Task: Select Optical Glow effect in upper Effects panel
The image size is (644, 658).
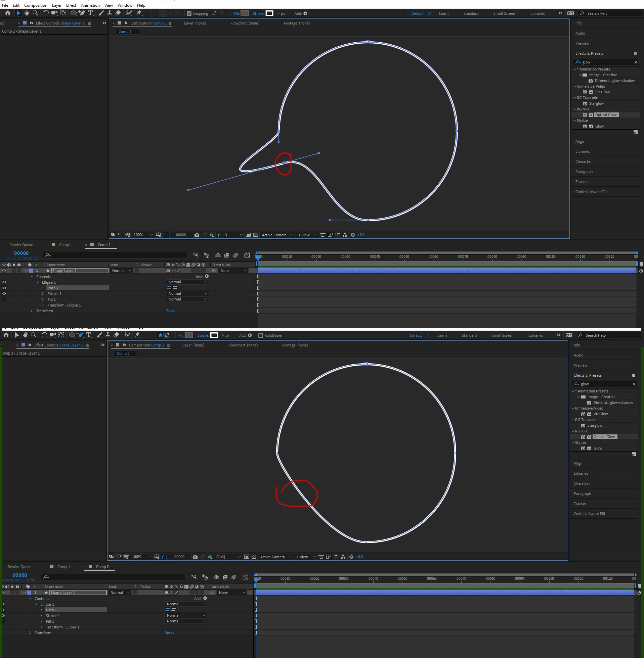Action: (606, 115)
